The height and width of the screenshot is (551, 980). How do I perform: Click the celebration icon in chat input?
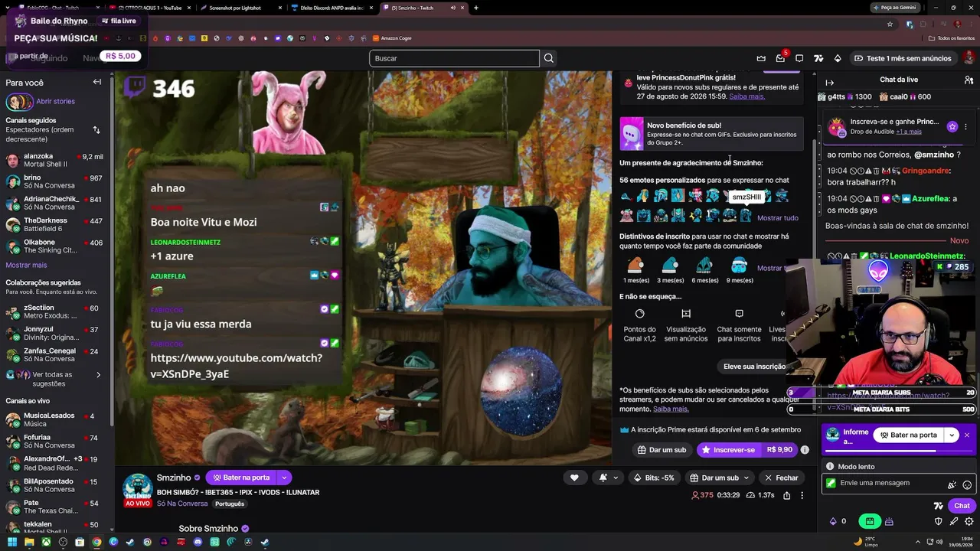tap(952, 484)
